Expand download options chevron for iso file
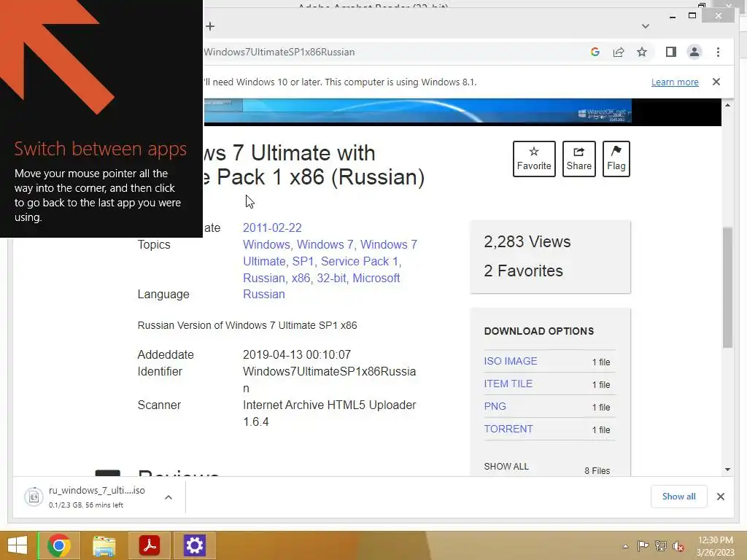The width and height of the screenshot is (747, 560). pyautogui.click(x=169, y=497)
